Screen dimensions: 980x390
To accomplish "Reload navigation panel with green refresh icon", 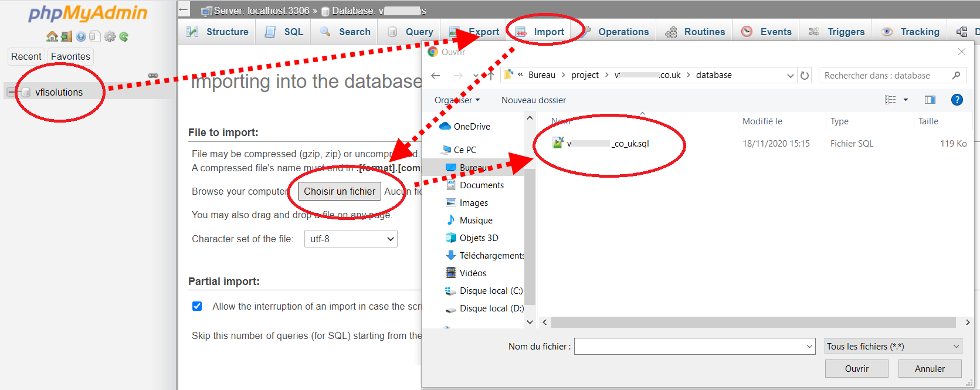I will (124, 36).
